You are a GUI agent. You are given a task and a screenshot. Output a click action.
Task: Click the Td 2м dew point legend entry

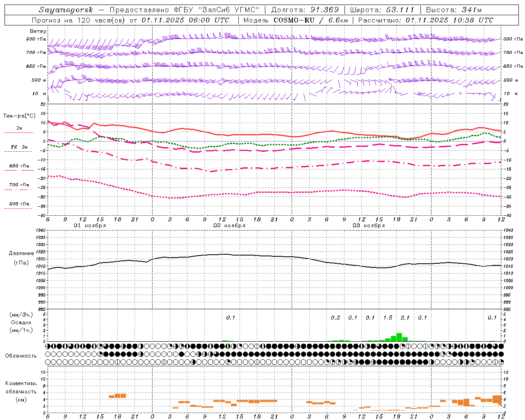pyautogui.click(x=19, y=147)
